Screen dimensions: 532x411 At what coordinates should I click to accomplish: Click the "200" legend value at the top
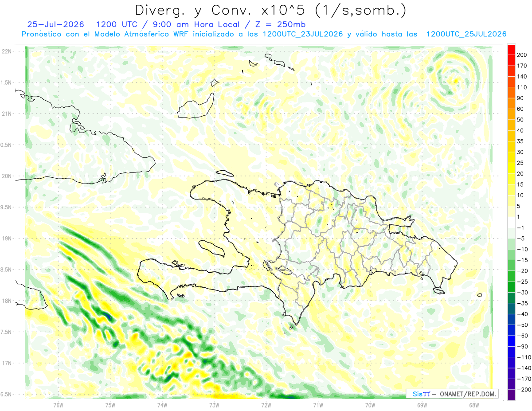[523, 55]
